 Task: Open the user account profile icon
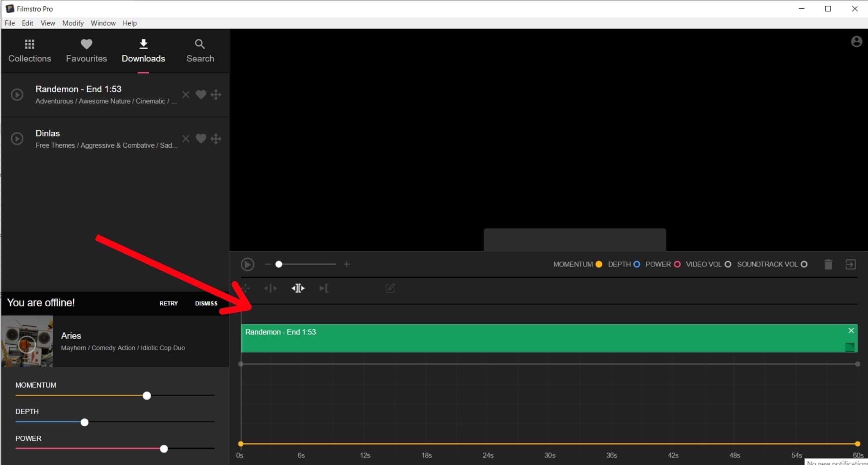click(856, 42)
